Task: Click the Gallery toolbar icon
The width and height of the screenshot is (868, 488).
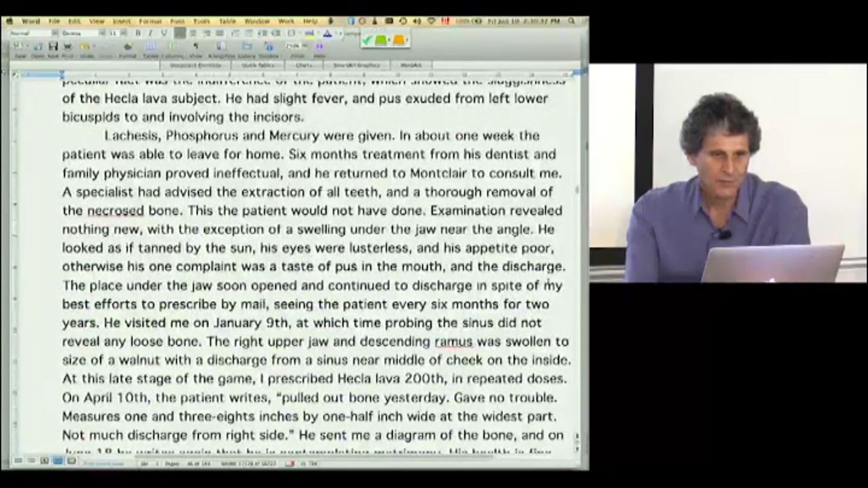Action: pyautogui.click(x=247, y=47)
